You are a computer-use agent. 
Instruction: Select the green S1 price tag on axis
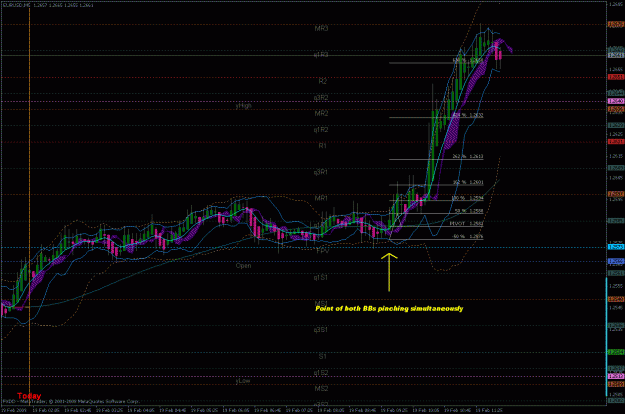pyautogui.click(x=616, y=352)
